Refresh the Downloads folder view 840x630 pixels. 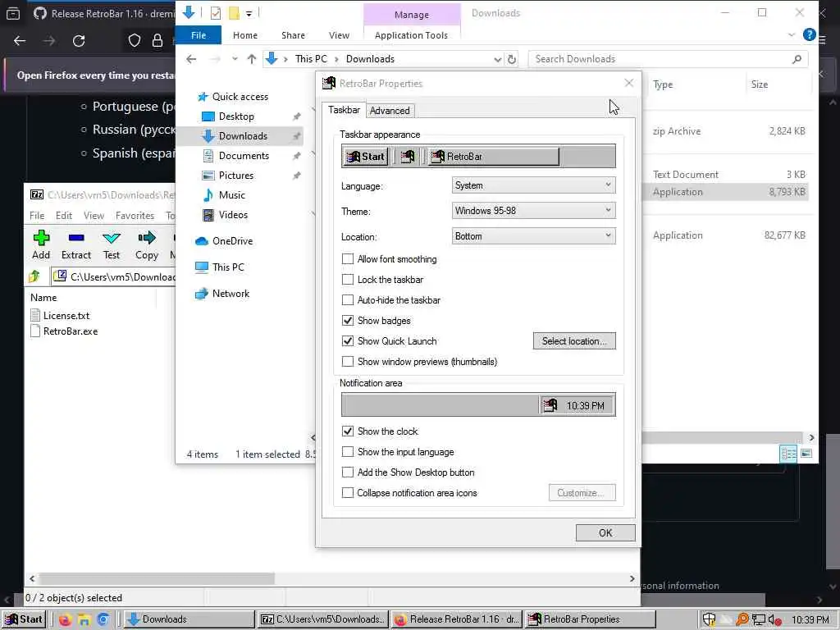(512, 59)
